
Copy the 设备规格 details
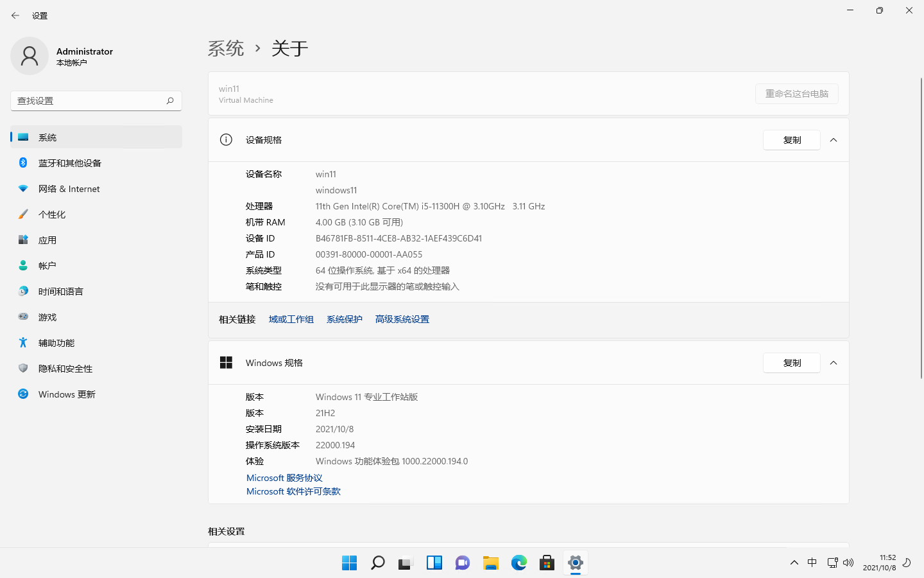pyautogui.click(x=792, y=140)
